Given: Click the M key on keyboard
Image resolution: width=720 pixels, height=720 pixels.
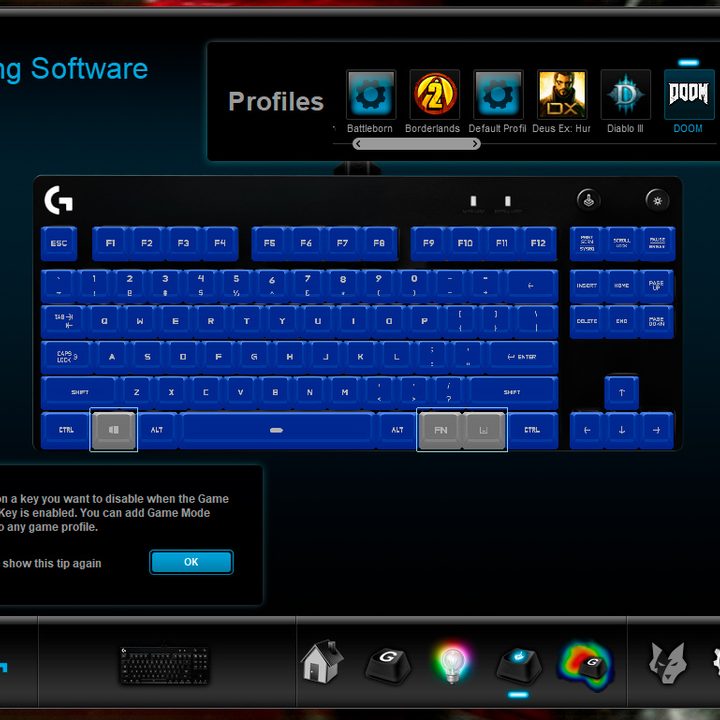Looking at the screenshot, I should point(344,393).
